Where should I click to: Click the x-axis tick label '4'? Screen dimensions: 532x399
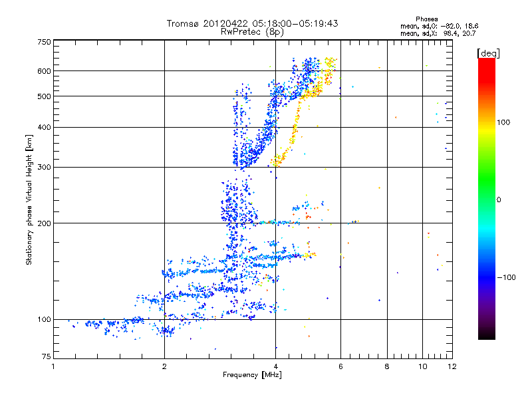(276, 366)
